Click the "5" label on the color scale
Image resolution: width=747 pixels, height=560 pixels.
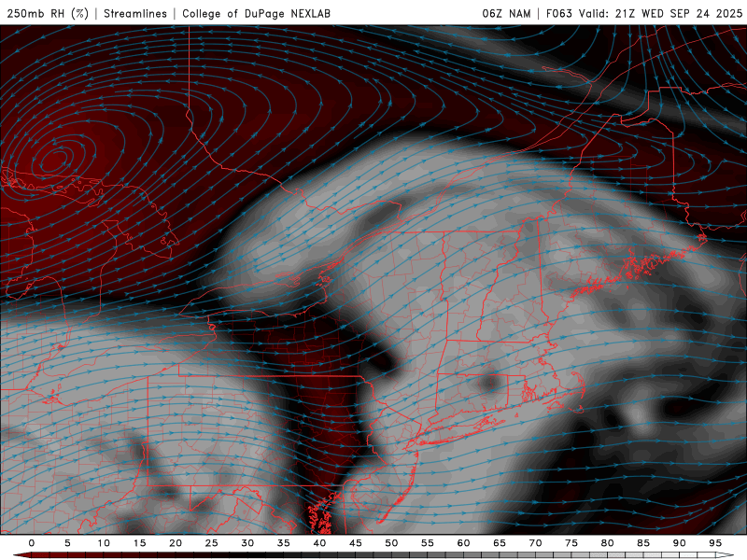point(67,543)
